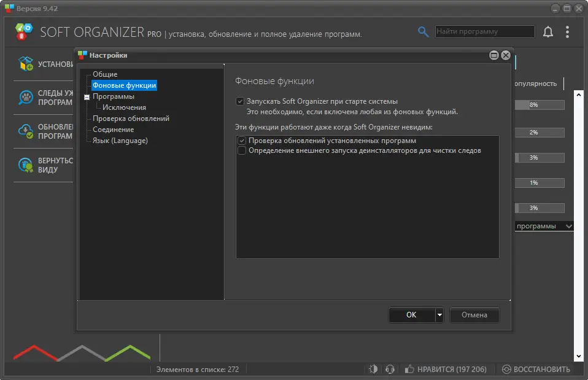Click НРАВИТСЯ (197 206) link
This screenshot has height=380, width=588.
click(452, 369)
